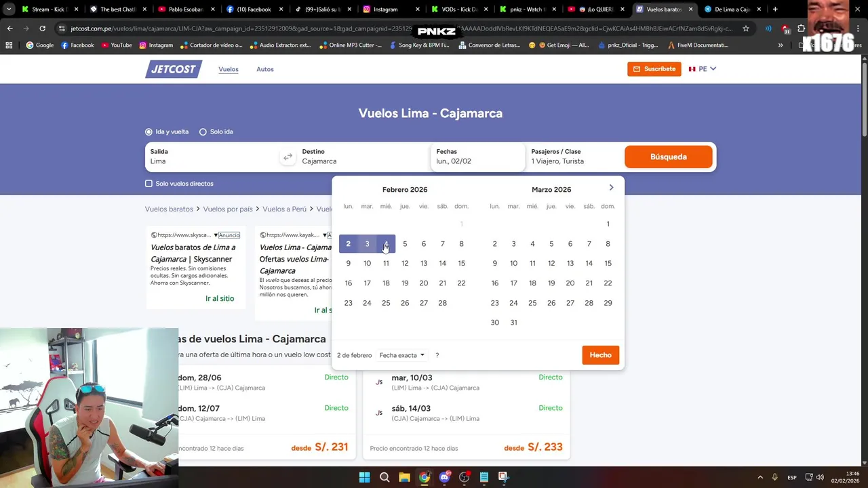The height and width of the screenshot is (488, 868).
Task: Open the Vuelos menu item
Action: click(229, 69)
